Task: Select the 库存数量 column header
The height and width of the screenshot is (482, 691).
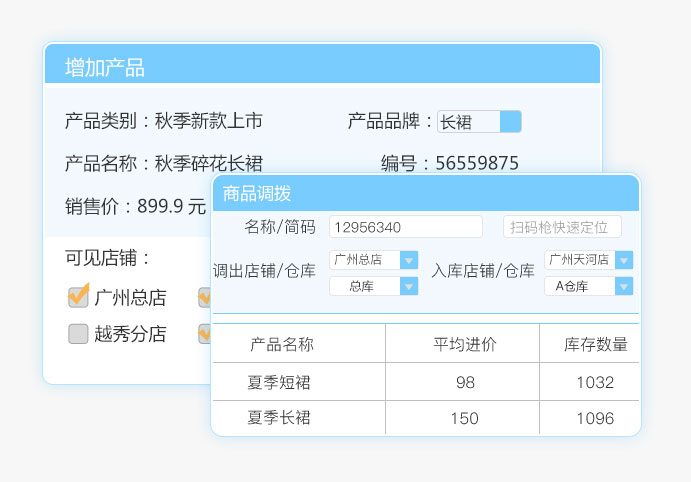Action: pos(596,345)
